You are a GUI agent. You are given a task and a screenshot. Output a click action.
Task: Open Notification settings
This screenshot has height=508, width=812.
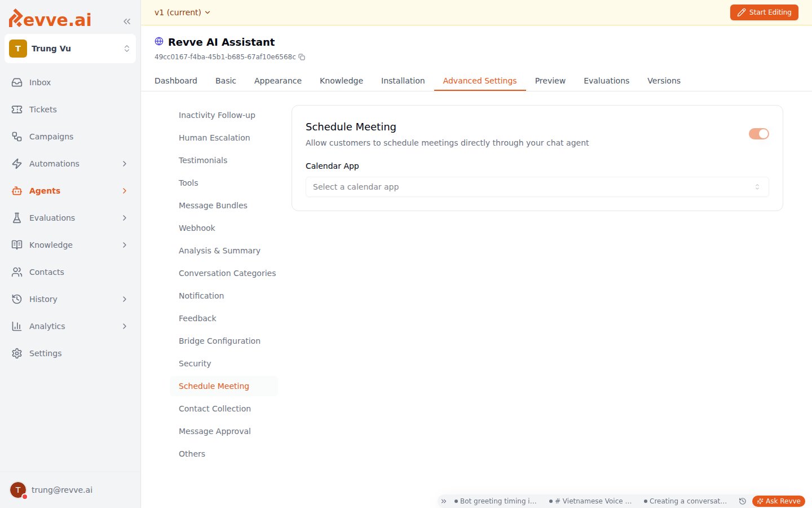(224, 296)
